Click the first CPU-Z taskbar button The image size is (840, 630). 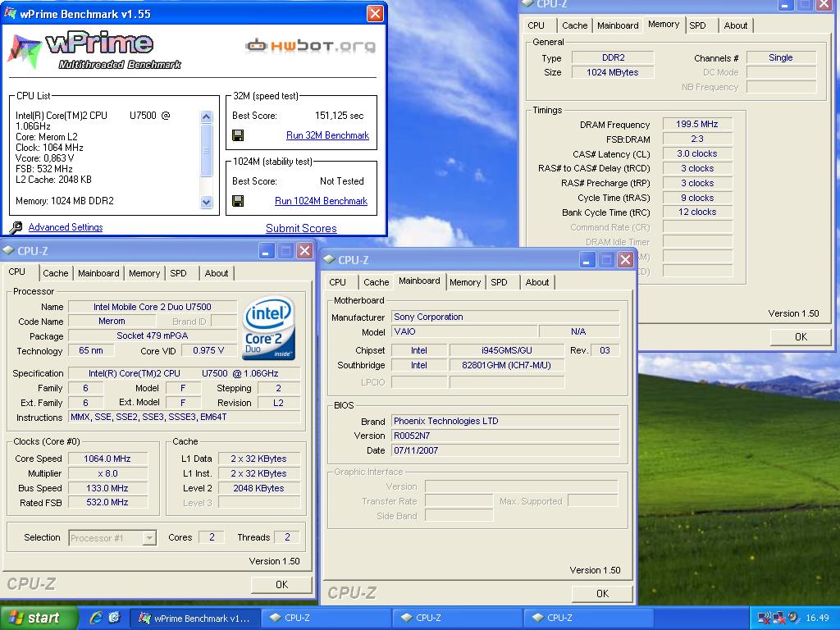click(326, 619)
